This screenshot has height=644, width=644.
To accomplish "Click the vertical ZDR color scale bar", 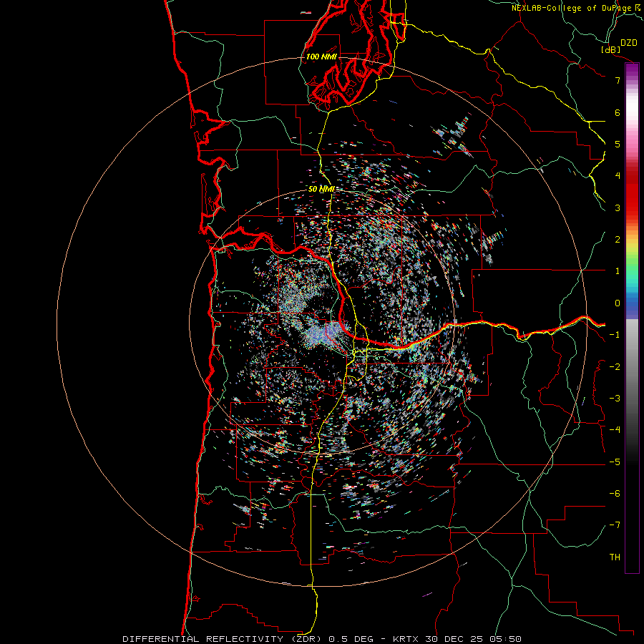I will pyautogui.click(x=632, y=318).
